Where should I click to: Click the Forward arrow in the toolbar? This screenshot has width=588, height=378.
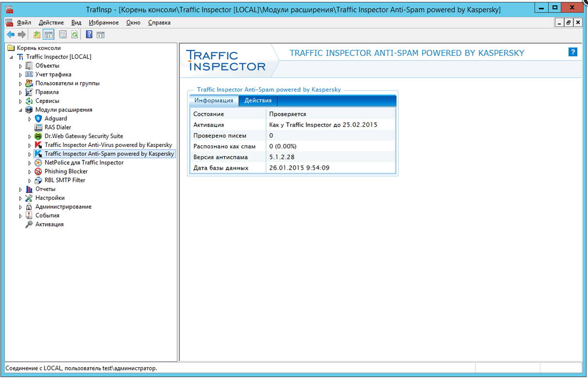pos(22,34)
